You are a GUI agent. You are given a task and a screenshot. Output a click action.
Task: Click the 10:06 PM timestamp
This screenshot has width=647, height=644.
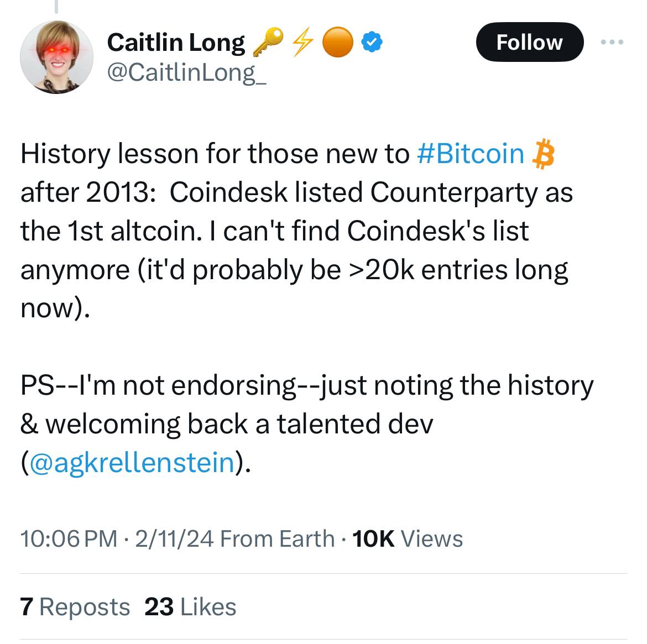pos(69,539)
